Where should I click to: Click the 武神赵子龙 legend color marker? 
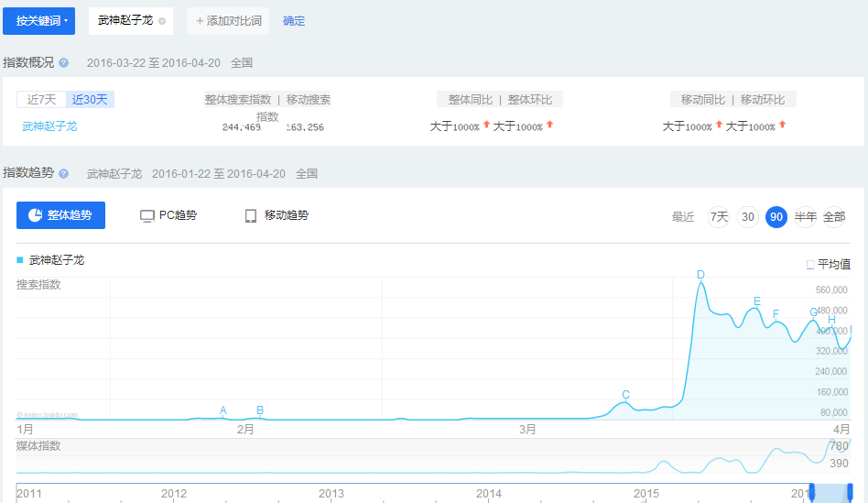pyautogui.click(x=20, y=260)
